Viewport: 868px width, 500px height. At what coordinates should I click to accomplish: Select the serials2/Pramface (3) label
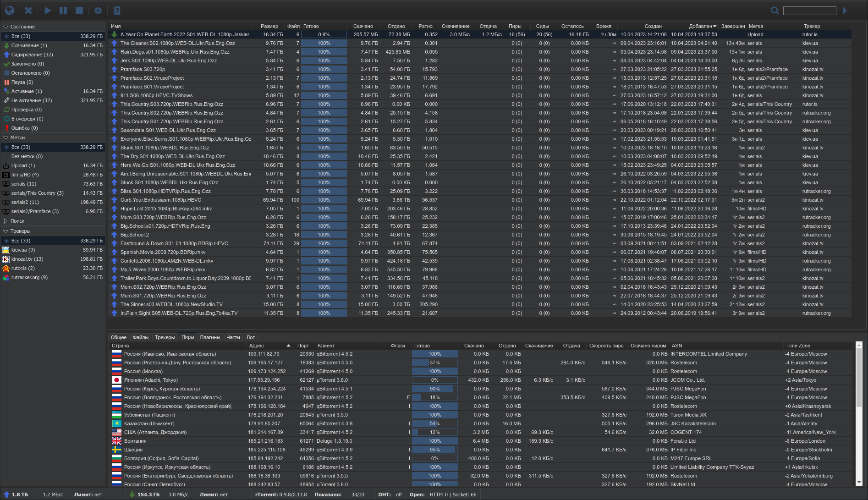tap(53, 211)
